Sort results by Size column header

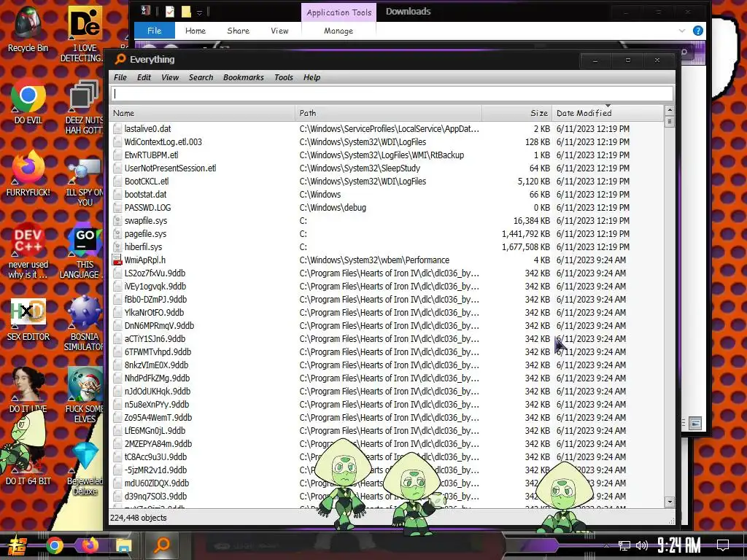coord(517,113)
